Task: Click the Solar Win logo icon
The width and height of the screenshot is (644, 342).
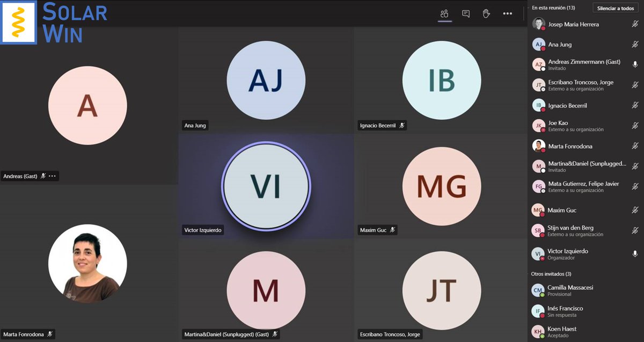Action: pos(19,22)
